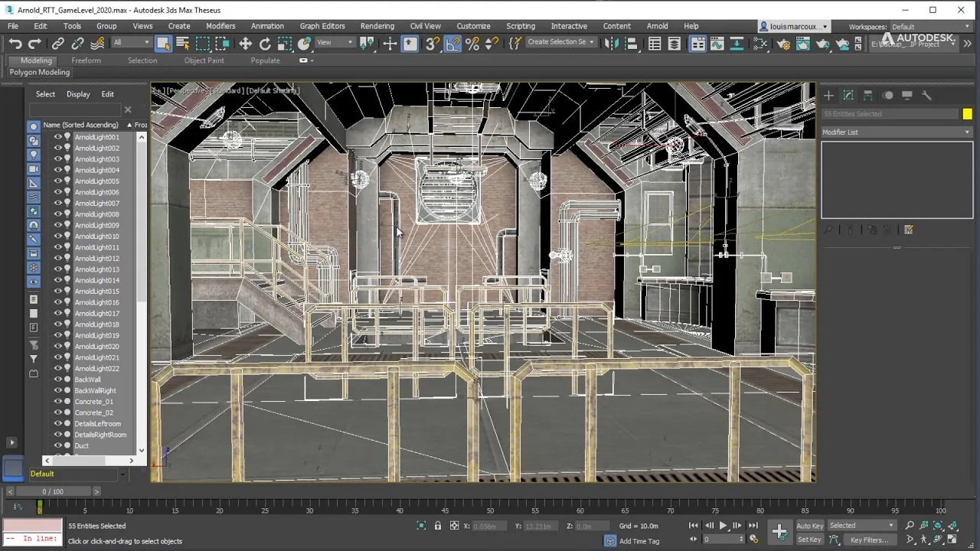Image resolution: width=980 pixels, height=551 pixels.
Task: Switch to the Hierarchy command panel tab
Action: pyautogui.click(x=868, y=96)
